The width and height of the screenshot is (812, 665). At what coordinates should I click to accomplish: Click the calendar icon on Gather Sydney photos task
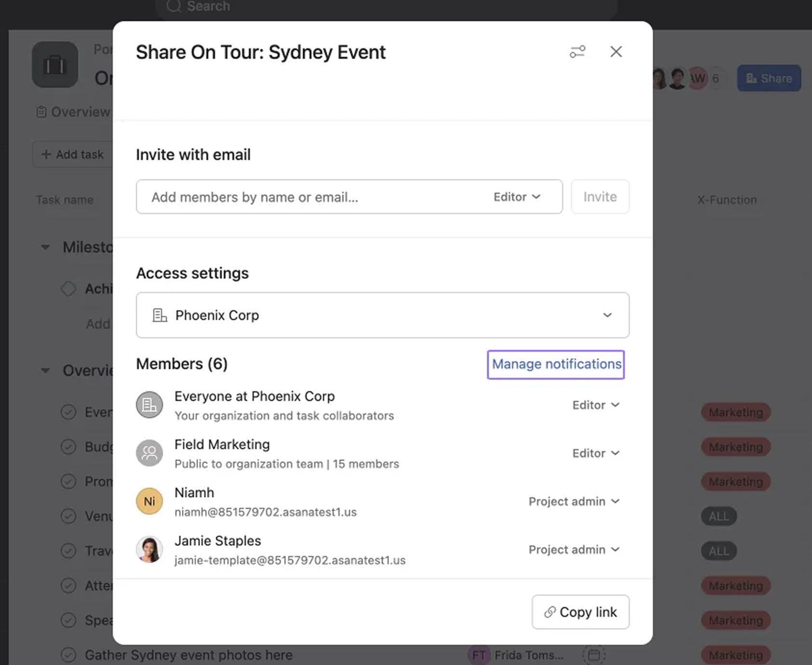pos(594,654)
